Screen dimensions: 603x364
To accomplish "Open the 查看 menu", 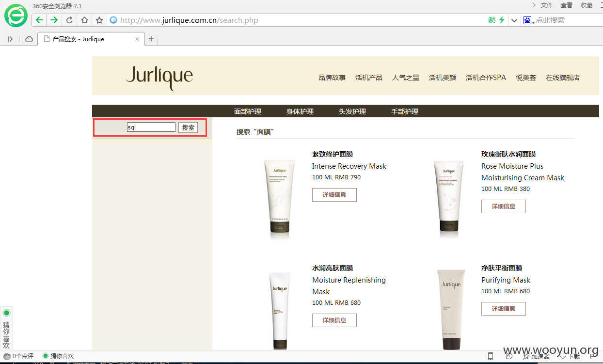I will point(567,5).
